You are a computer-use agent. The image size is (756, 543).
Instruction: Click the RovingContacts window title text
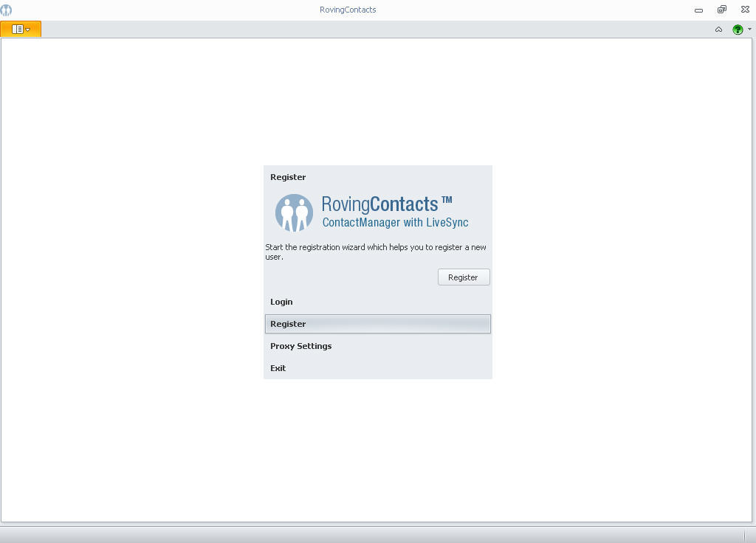[348, 10]
